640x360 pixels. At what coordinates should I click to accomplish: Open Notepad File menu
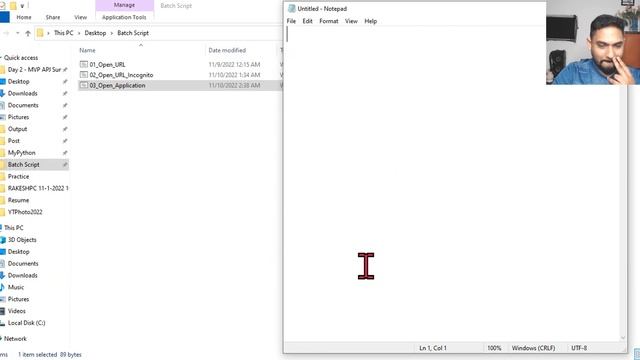coord(291,21)
